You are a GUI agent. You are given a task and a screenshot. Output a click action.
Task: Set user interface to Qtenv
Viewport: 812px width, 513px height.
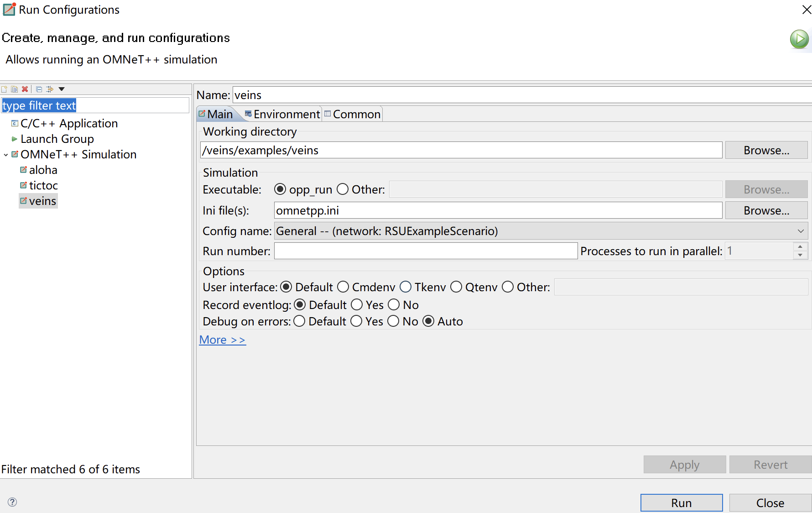pyautogui.click(x=456, y=287)
